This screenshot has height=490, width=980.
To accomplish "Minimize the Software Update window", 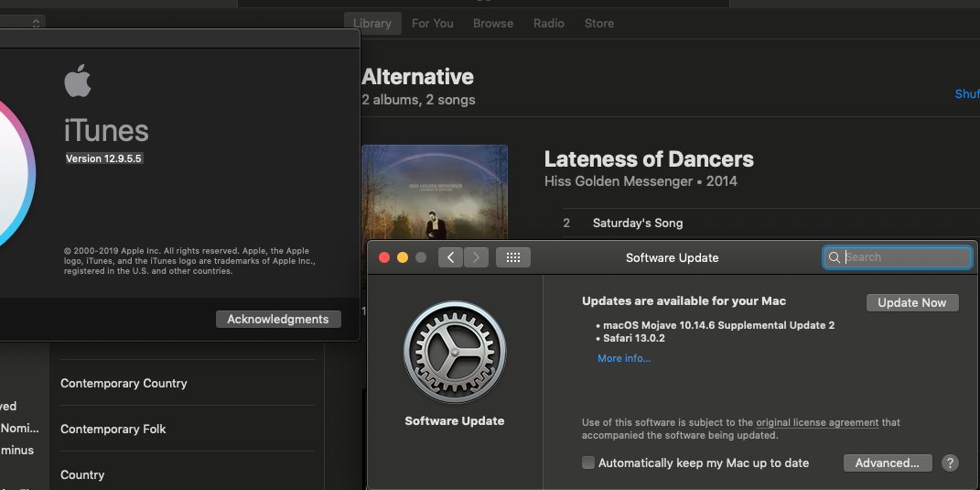I will 403,257.
